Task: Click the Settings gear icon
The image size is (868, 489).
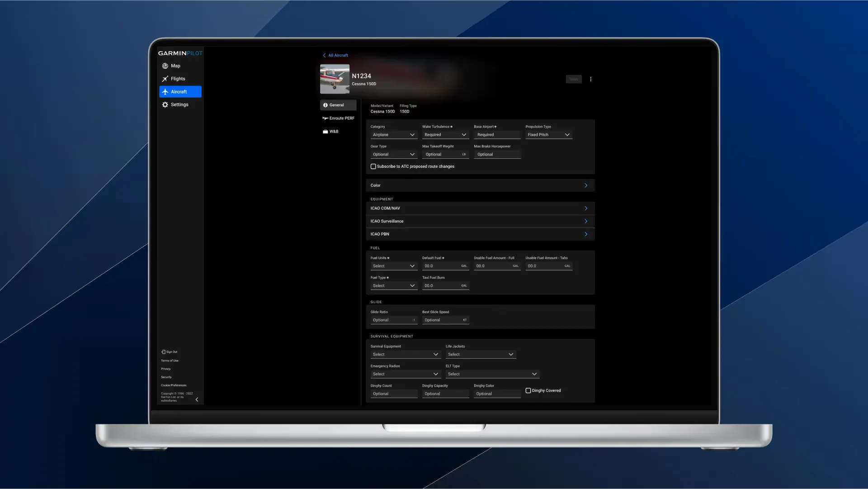Action: (165, 104)
